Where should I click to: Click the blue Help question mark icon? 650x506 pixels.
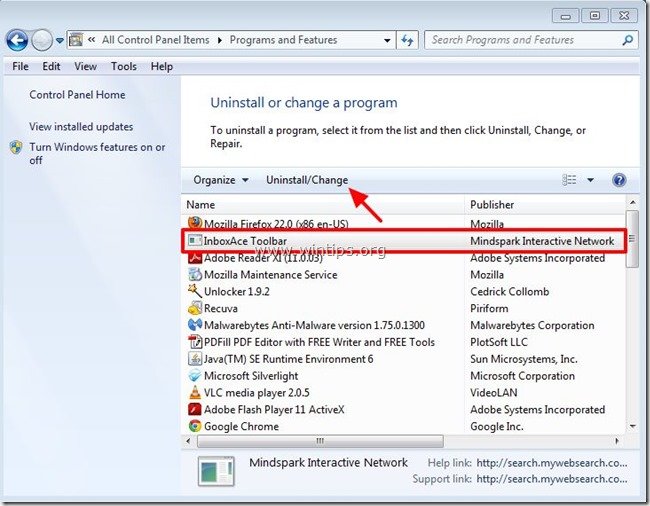click(x=619, y=180)
